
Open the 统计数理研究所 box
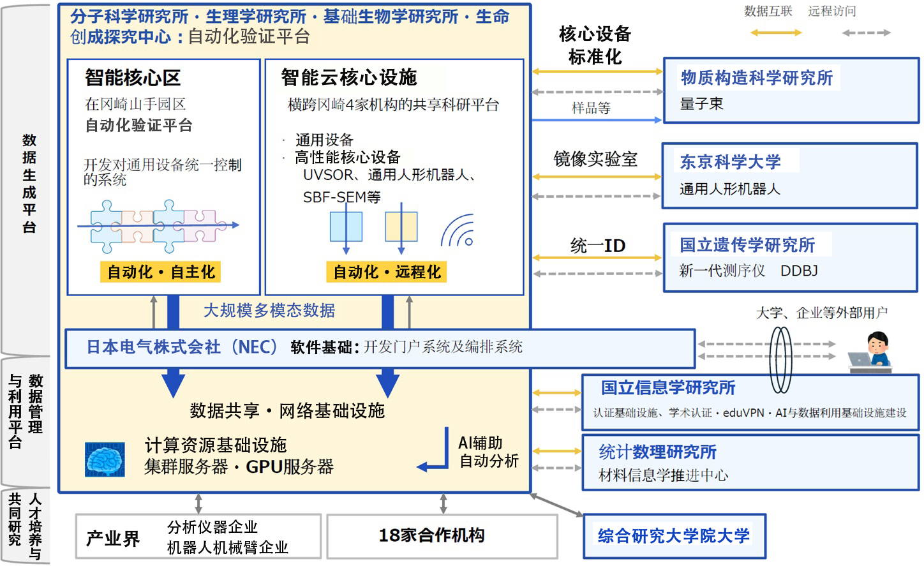coord(750,463)
